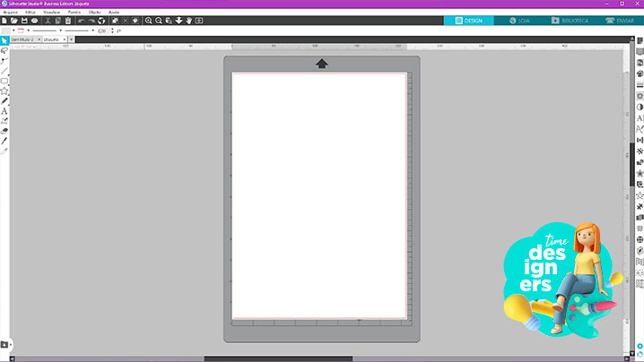Open the Objeto menu
Viewport: 644px width, 362px height.
tap(94, 13)
